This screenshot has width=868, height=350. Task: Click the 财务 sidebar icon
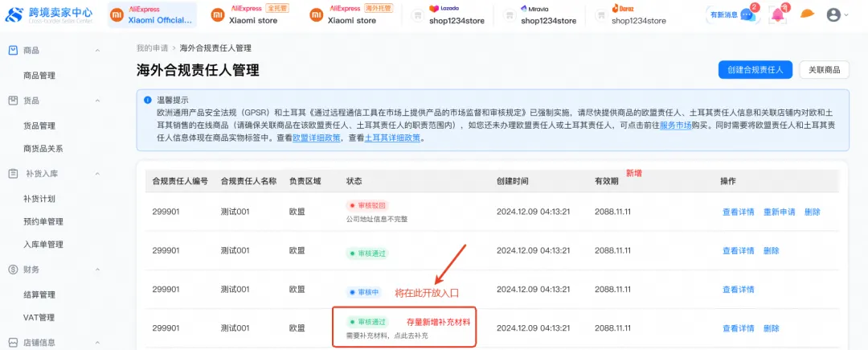tap(14, 270)
